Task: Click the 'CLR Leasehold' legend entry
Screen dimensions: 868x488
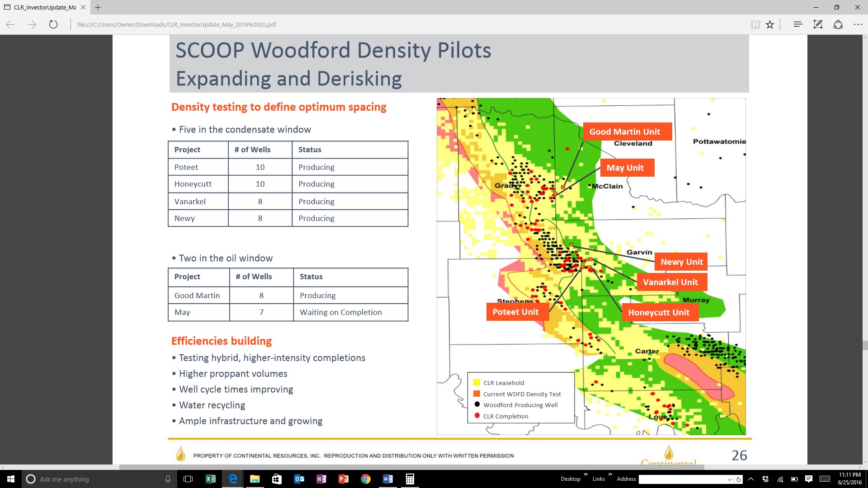Action: [x=499, y=383]
